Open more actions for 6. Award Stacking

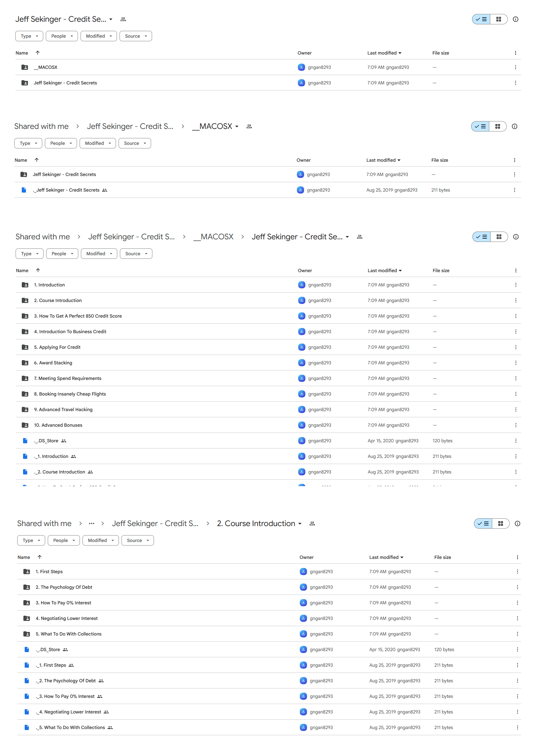pos(516,363)
